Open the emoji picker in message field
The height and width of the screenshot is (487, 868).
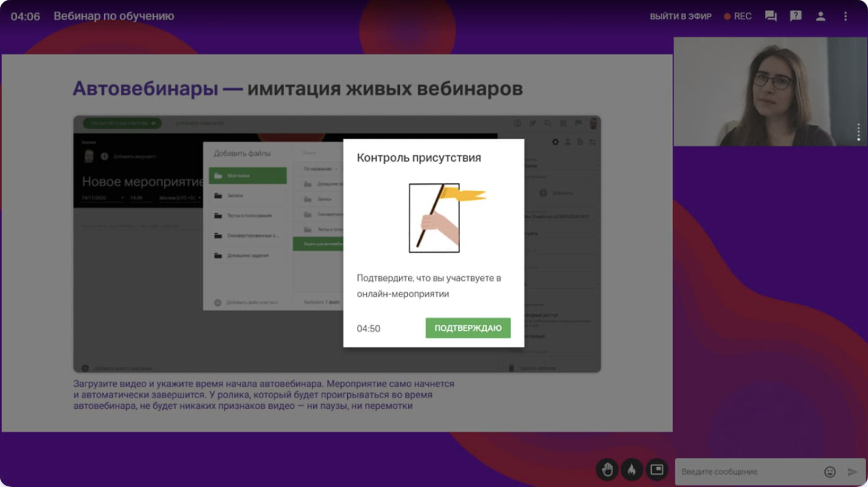(829, 472)
